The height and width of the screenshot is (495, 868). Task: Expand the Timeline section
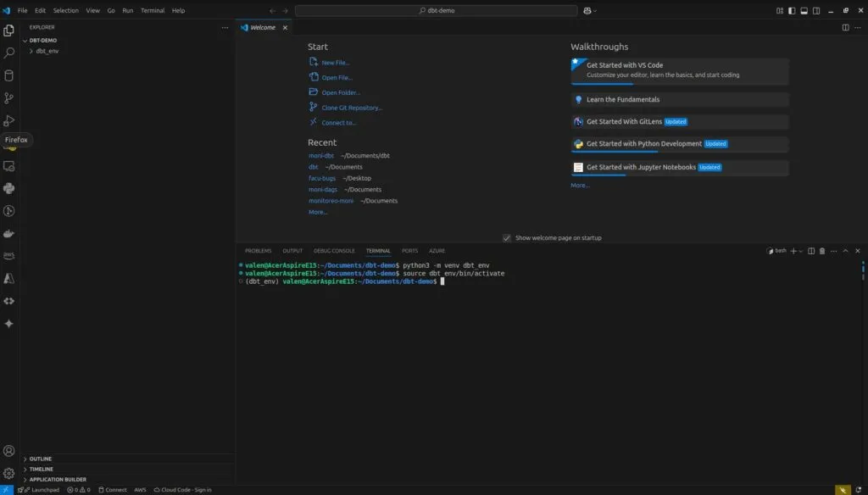click(129, 469)
